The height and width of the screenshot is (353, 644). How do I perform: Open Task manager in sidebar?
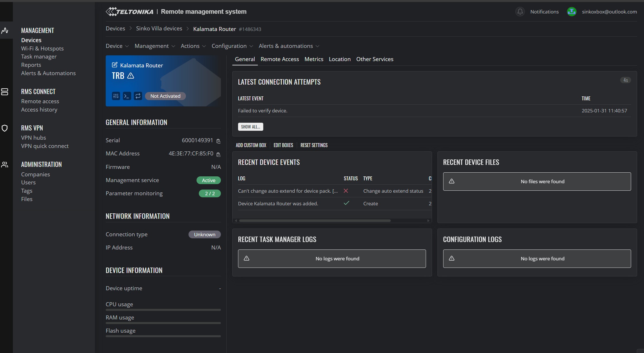pyautogui.click(x=39, y=56)
